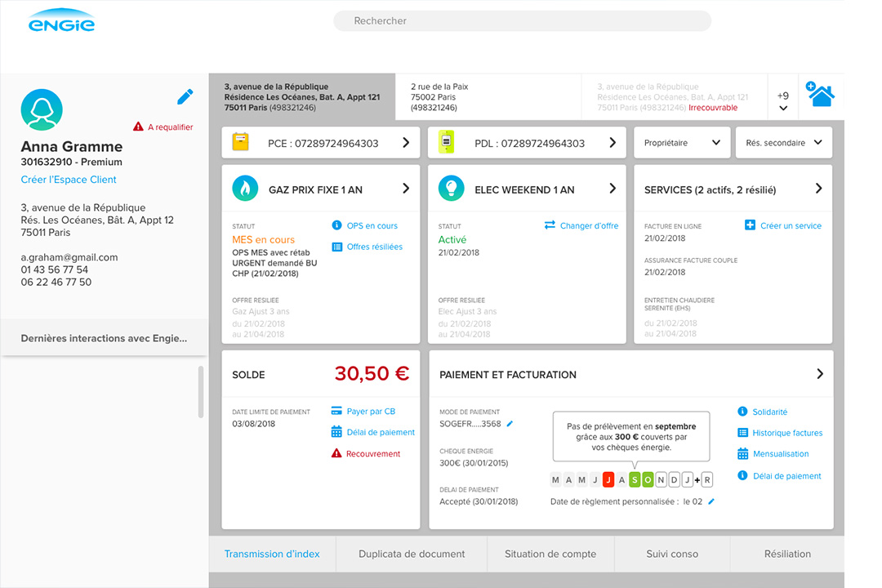Add a new address with the house icon
Screen dimensions: 882x588
click(820, 95)
